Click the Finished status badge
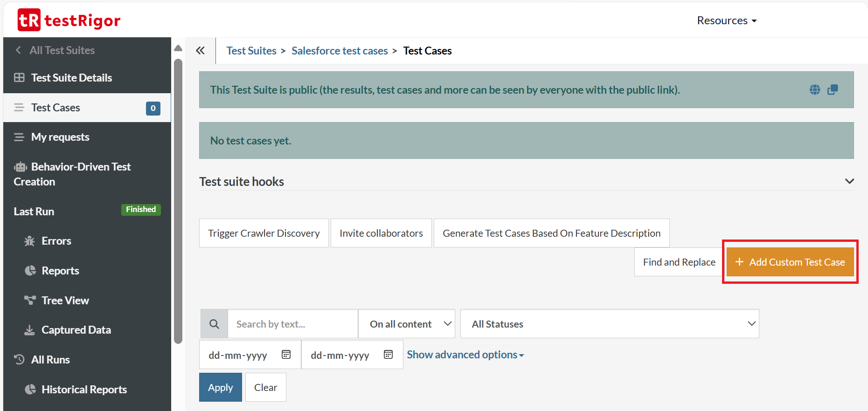 point(141,210)
